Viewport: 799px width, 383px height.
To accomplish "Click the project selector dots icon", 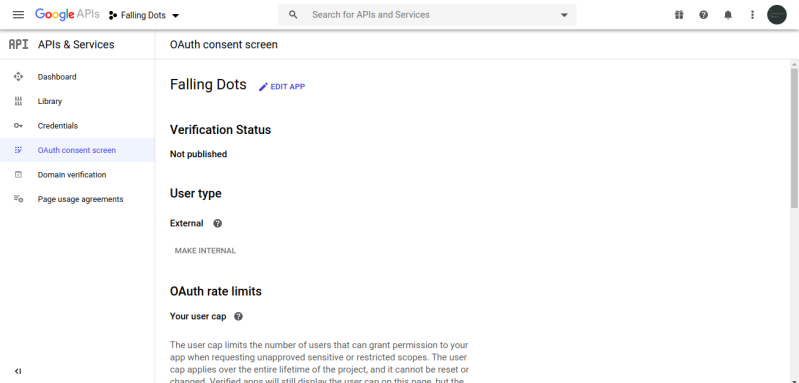I will pyautogui.click(x=113, y=15).
